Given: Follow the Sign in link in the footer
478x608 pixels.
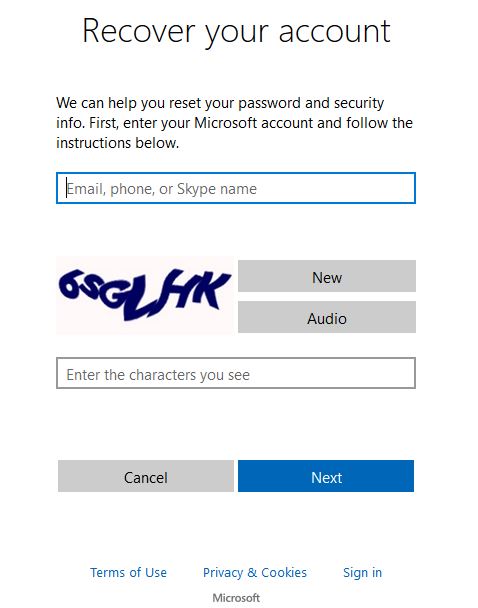Looking at the screenshot, I should click(362, 572).
